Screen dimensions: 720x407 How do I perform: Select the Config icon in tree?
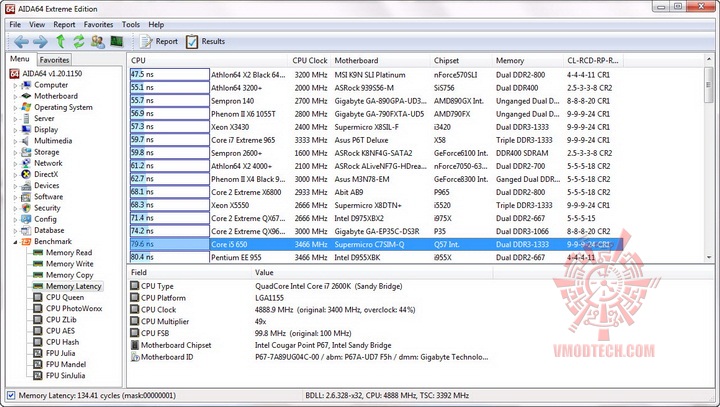tap(26, 219)
